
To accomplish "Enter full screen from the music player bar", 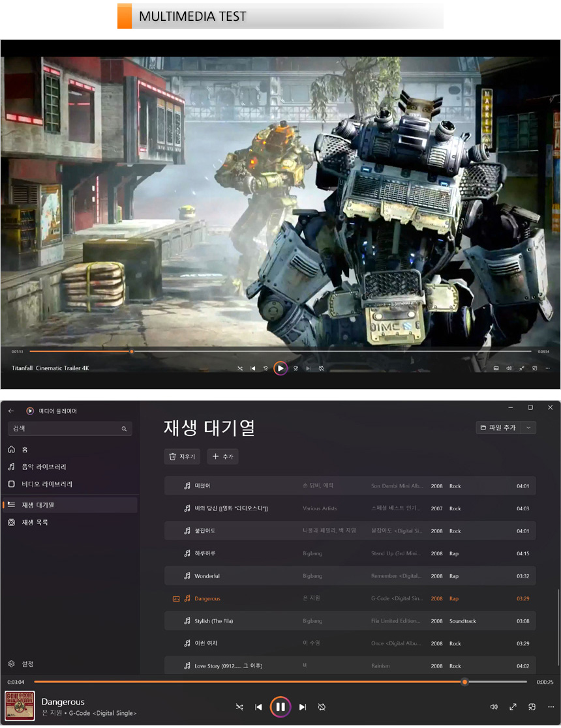I will point(513,706).
